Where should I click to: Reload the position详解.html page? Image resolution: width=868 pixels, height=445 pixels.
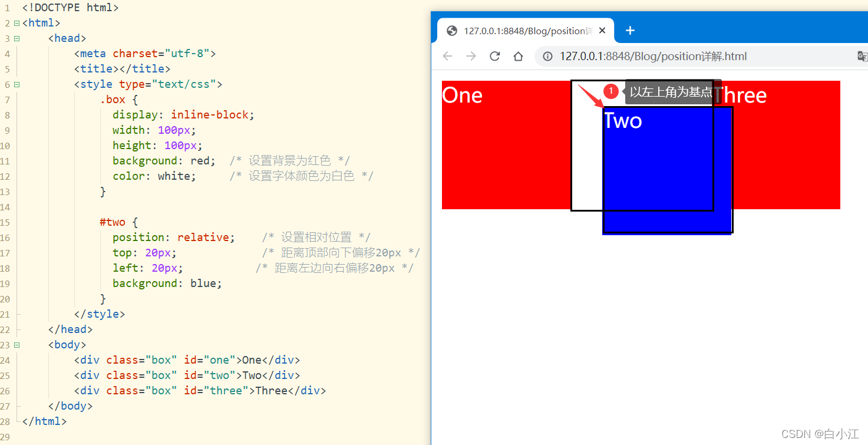(x=496, y=56)
